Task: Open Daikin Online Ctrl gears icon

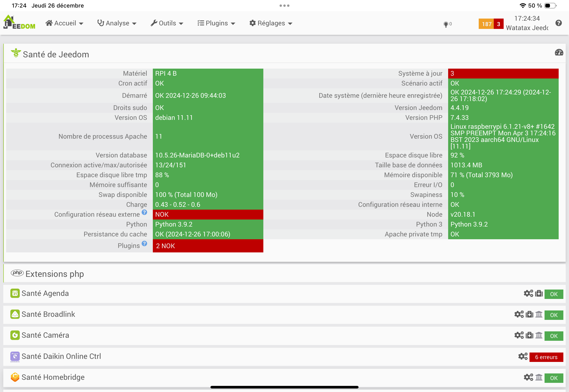Action: click(523, 356)
